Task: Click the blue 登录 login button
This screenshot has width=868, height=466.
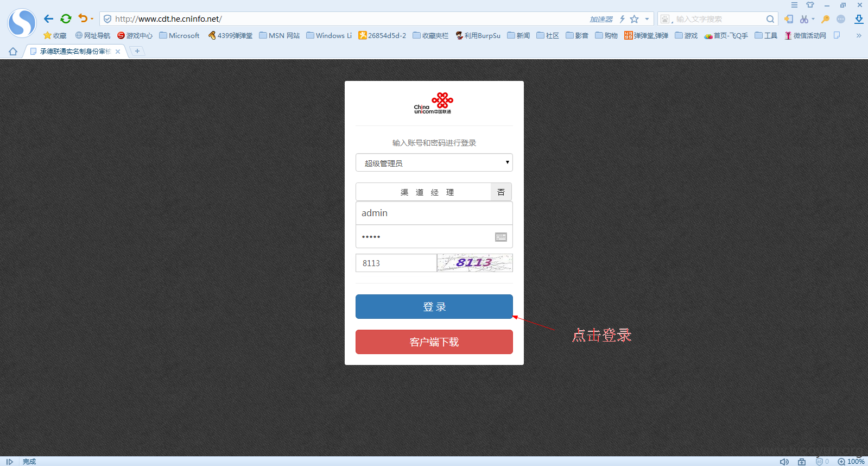Action: click(434, 306)
